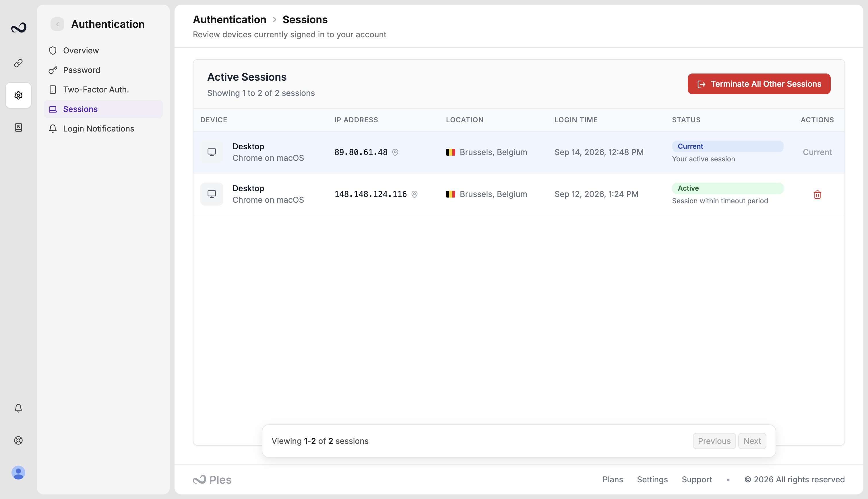The height and width of the screenshot is (499, 868).
Task: Click the IP address 148.148.124.116
Action: point(370,194)
